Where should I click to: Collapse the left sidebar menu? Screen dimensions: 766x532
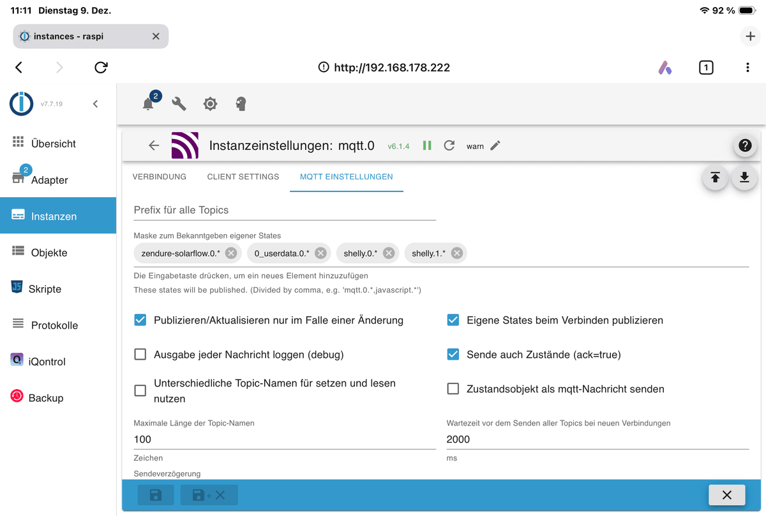pos(95,103)
